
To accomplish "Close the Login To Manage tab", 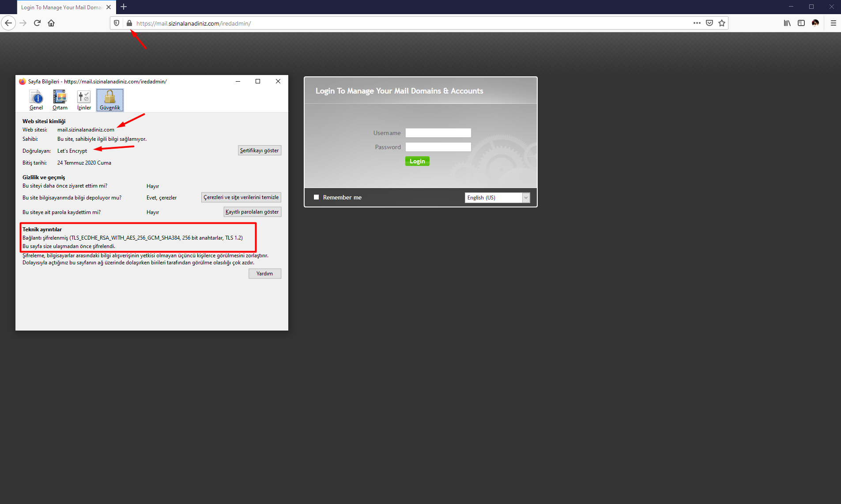I will [109, 7].
